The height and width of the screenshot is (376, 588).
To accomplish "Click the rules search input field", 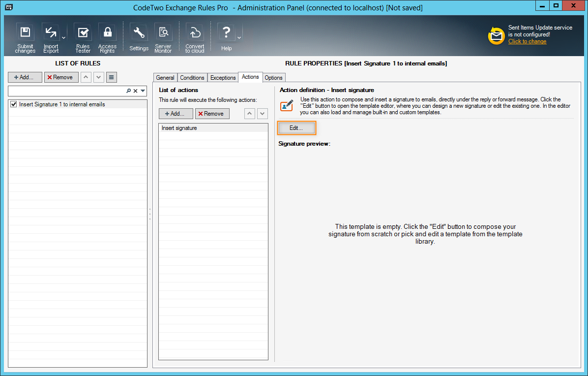I will point(67,91).
